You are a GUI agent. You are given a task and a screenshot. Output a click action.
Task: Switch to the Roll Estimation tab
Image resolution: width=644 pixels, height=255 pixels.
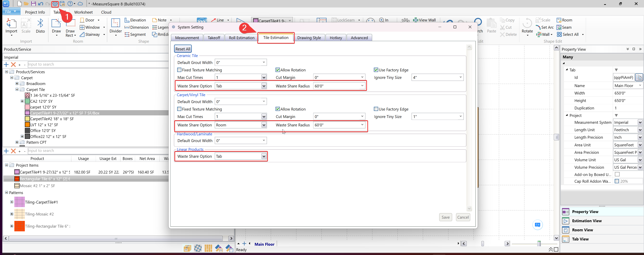point(241,38)
